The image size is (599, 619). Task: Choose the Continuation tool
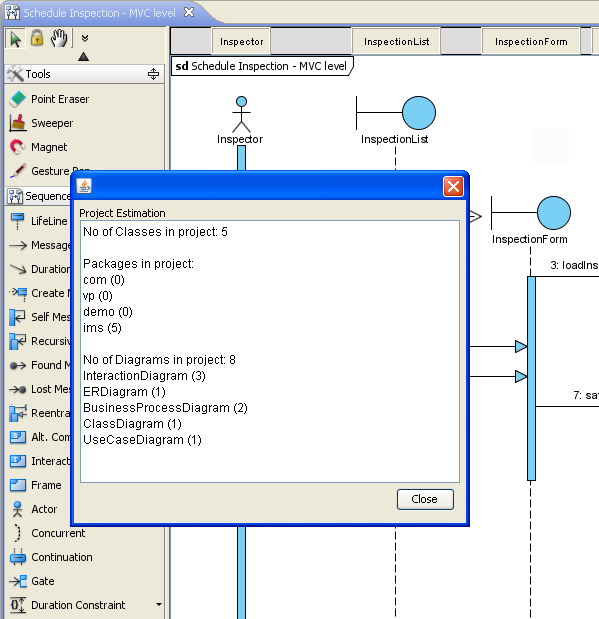(51, 557)
